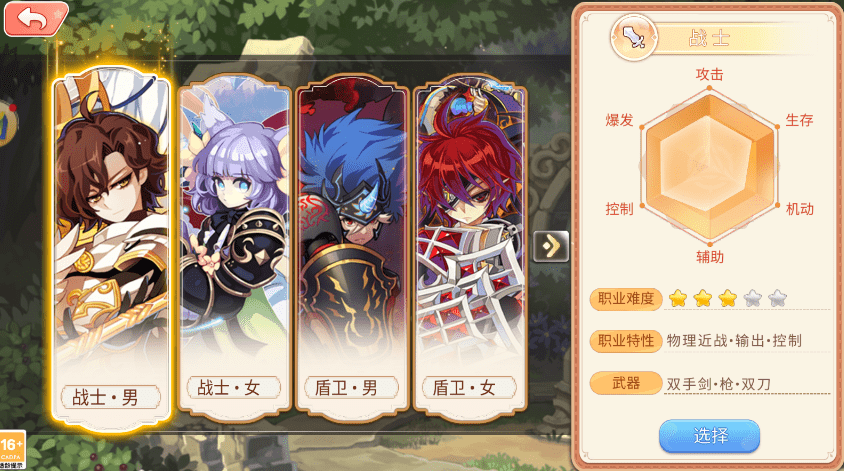Image resolution: width=844 pixels, height=471 pixels.
Task: Click the third gold difficulty star
Action: click(x=727, y=298)
